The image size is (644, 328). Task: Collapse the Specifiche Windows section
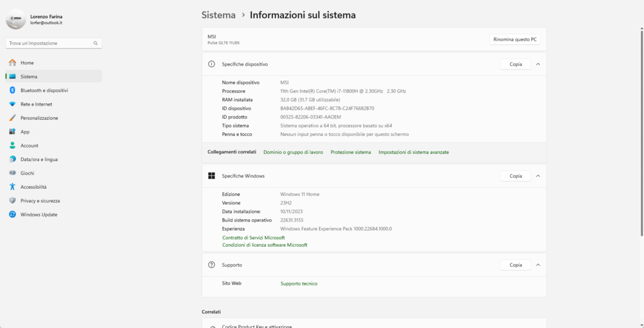(538, 176)
